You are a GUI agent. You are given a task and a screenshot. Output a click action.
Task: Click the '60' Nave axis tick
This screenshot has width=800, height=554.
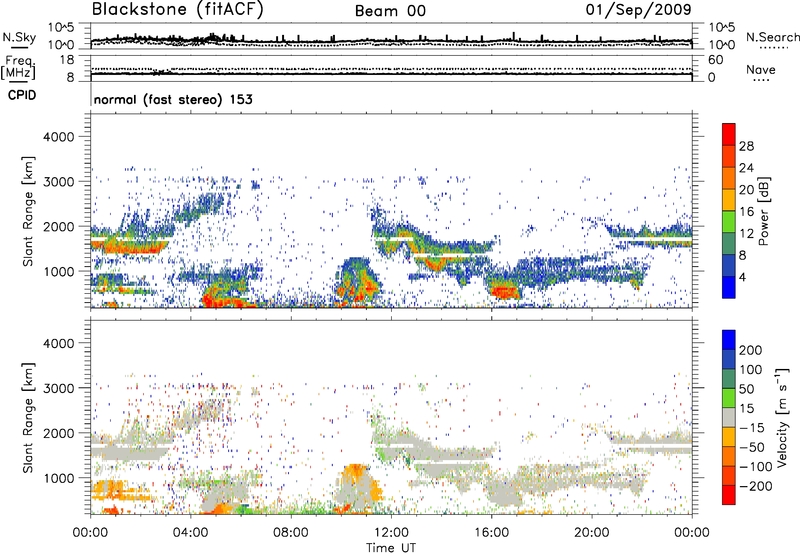point(715,60)
